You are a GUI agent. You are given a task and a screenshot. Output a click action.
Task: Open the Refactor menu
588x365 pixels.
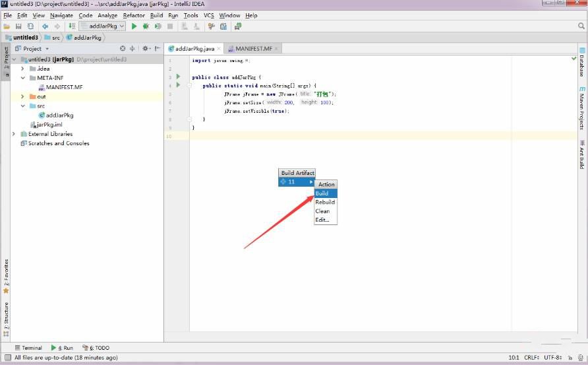click(134, 15)
